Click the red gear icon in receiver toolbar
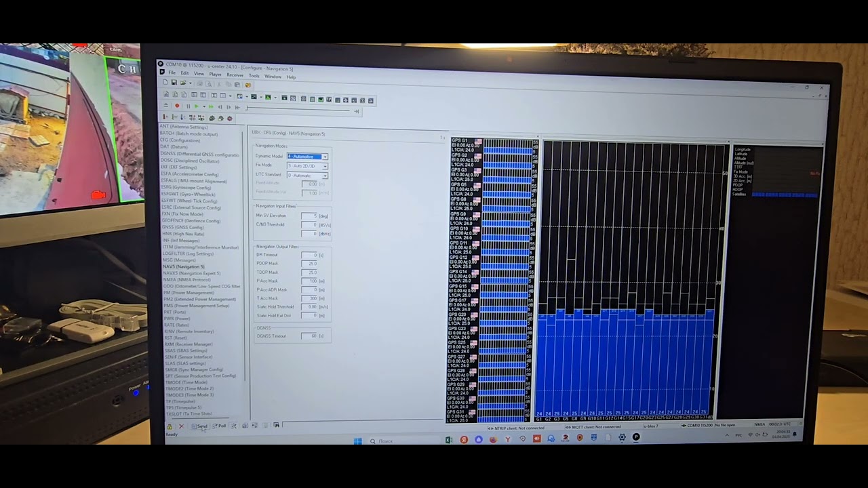The width and height of the screenshot is (868, 488). pyautogui.click(x=229, y=119)
